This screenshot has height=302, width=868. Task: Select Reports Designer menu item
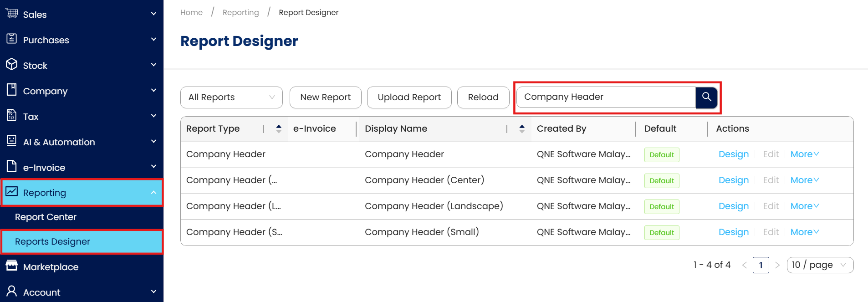point(53,242)
